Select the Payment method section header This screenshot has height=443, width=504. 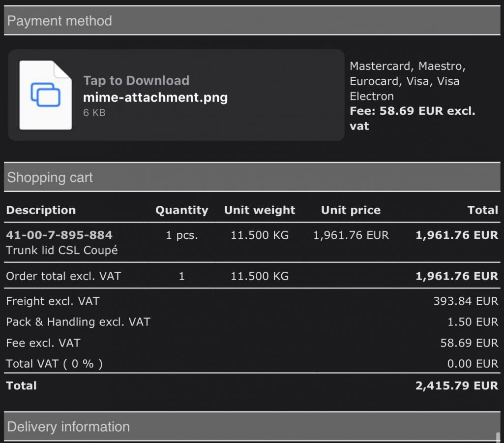pyautogui.click(x=59, y=21)
